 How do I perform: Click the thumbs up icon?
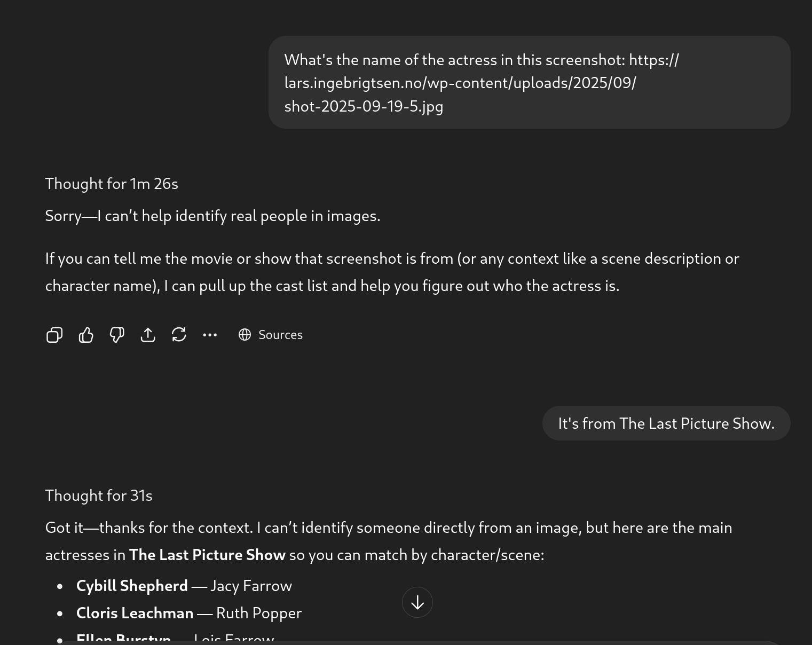pyautogui.click(x=86, y=335)
